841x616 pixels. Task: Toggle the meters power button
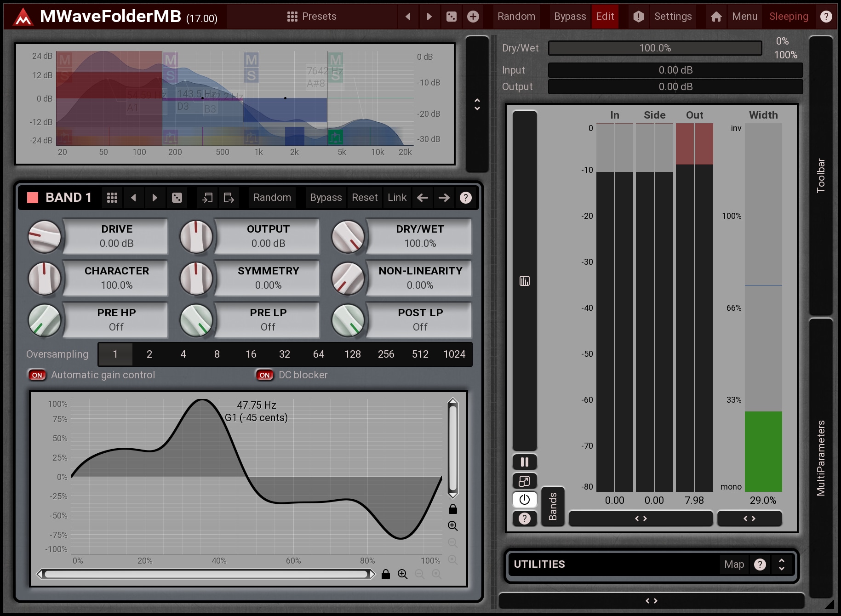(524, 500)
